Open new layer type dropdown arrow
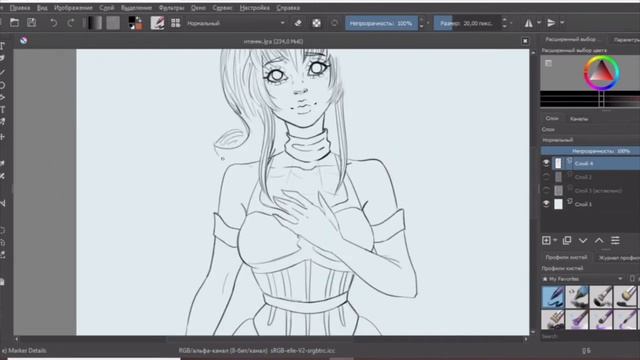640x360 pixels. click(x=555, y=240)
